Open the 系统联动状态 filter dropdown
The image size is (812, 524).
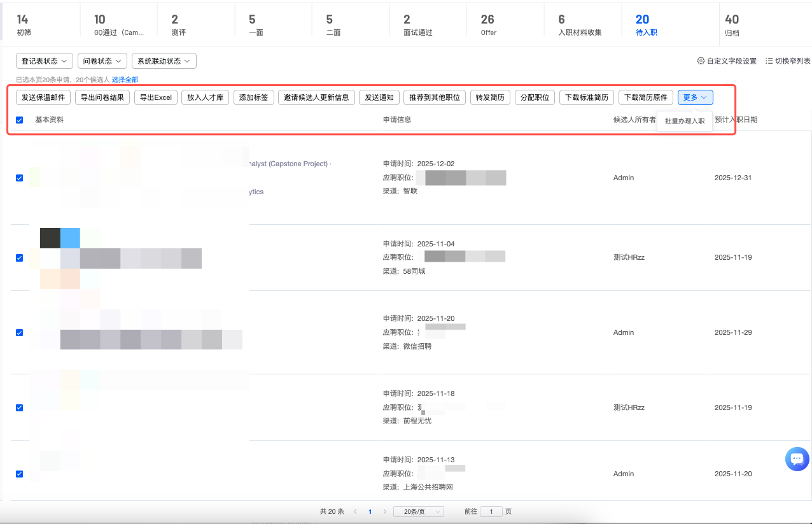(164, 61)
